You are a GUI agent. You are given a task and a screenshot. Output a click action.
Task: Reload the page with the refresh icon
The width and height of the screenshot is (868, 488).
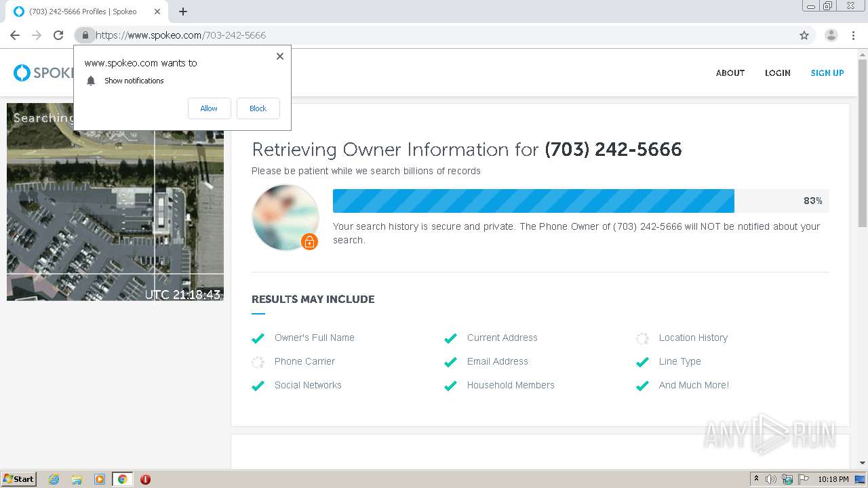click(x=58, y=35)
